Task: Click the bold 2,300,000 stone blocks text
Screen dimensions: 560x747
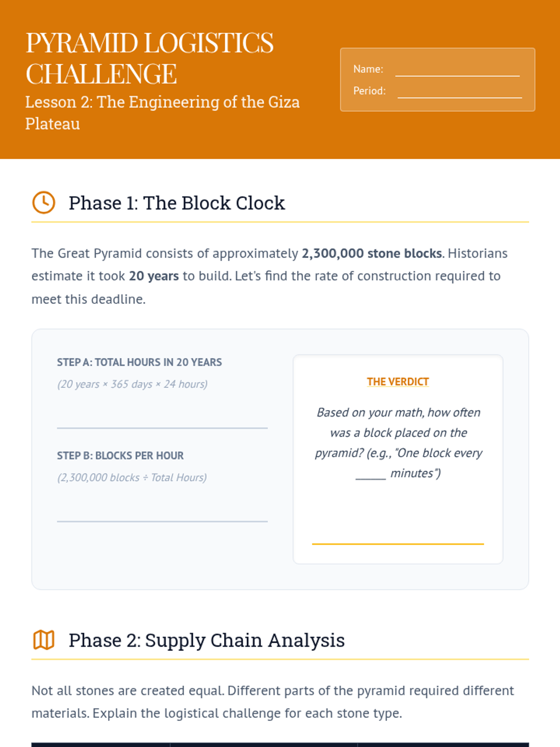Action: [371, 253]
